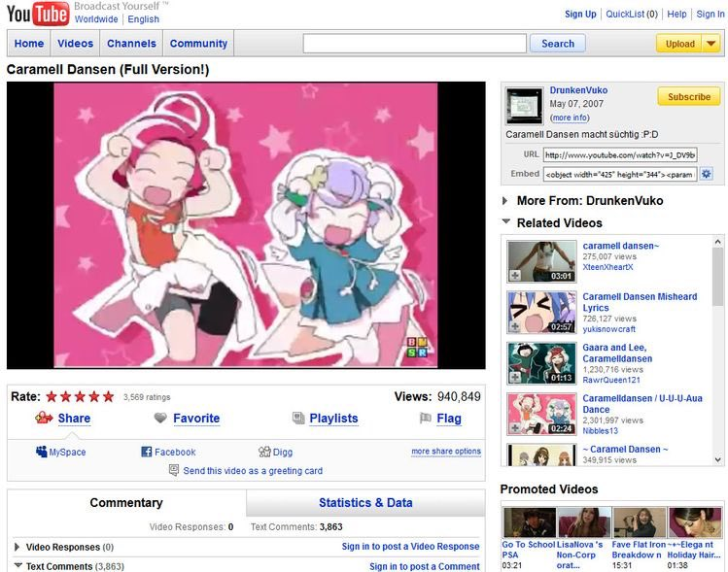Rate the video five stars

coord(108,396)
